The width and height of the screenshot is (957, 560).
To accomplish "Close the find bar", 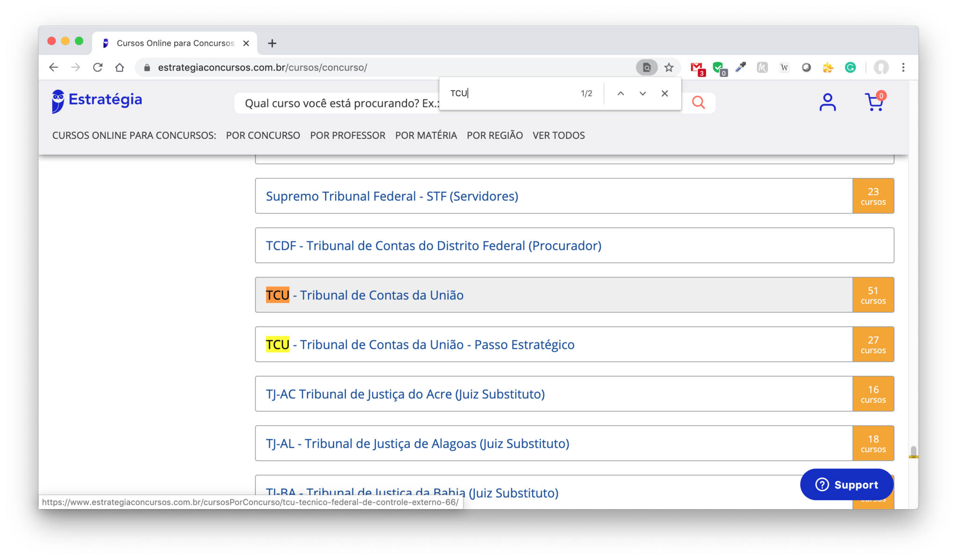I will click(x=665, y=93).
